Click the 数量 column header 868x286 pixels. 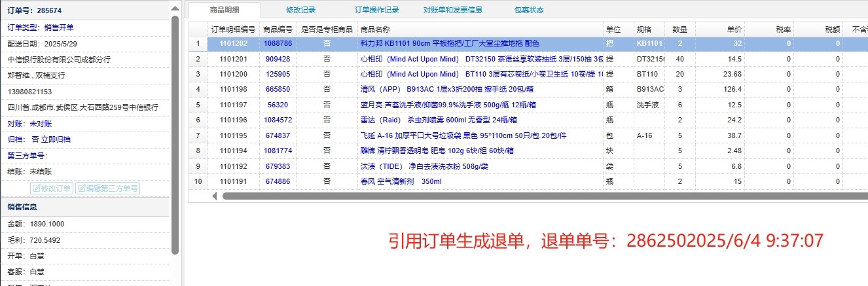coord(680,29)
